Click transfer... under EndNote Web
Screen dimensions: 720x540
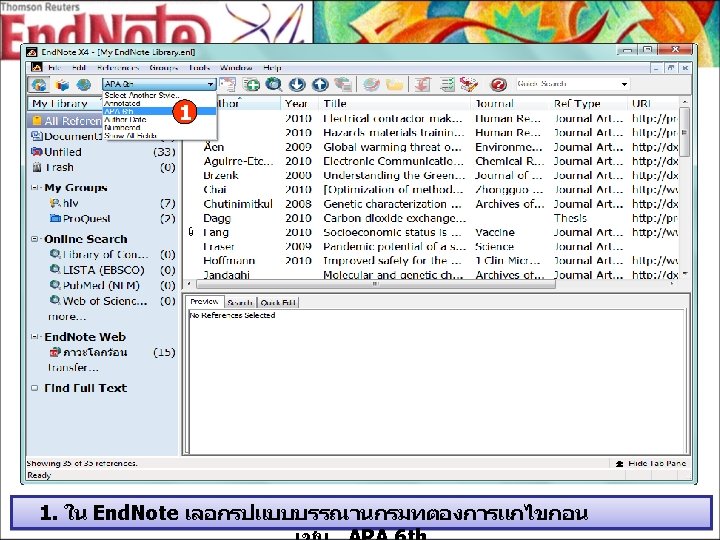coord(73,368)
